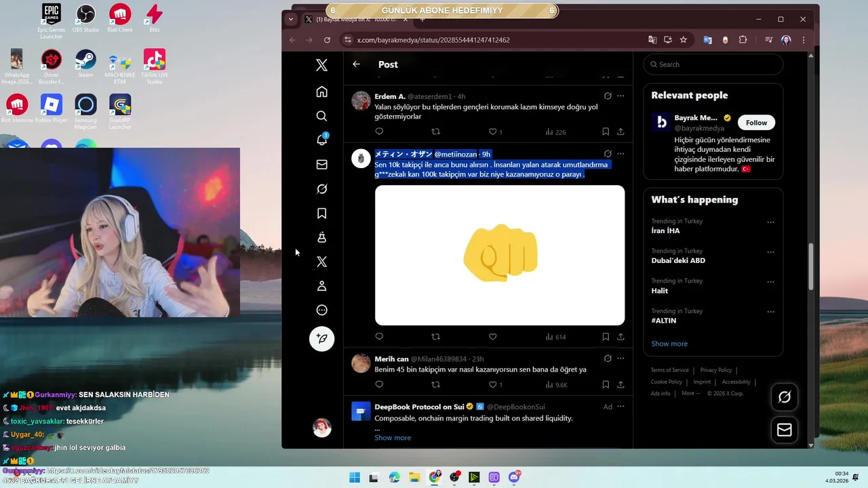Open more options on metiinozan post
Image resolution: width=868 pixels, height=488 pixels.
click(620, 154)
